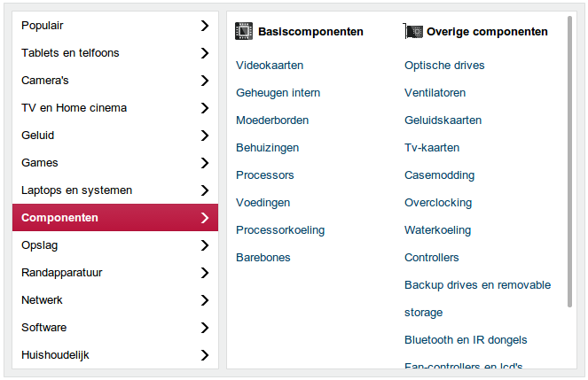Click the Basiscomponenten chip icon
The height and width of the screenshot is (380, 588).
[244, 31]
